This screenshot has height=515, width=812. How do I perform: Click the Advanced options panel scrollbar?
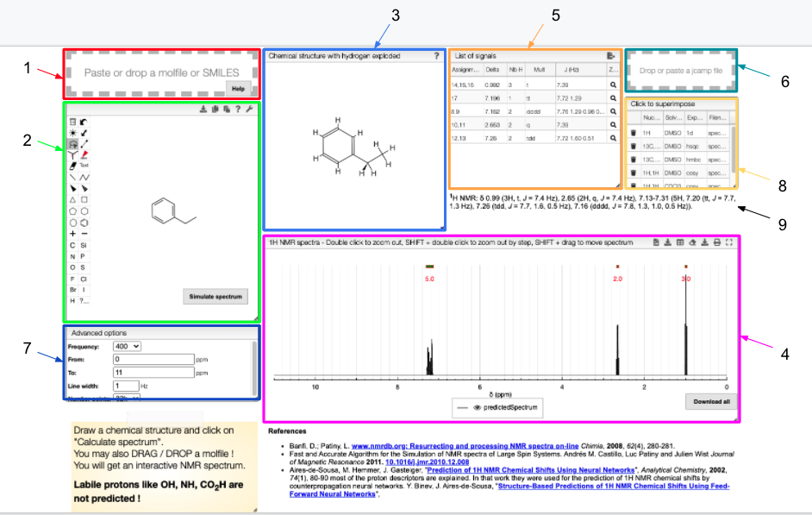click(x=254, y=368)
